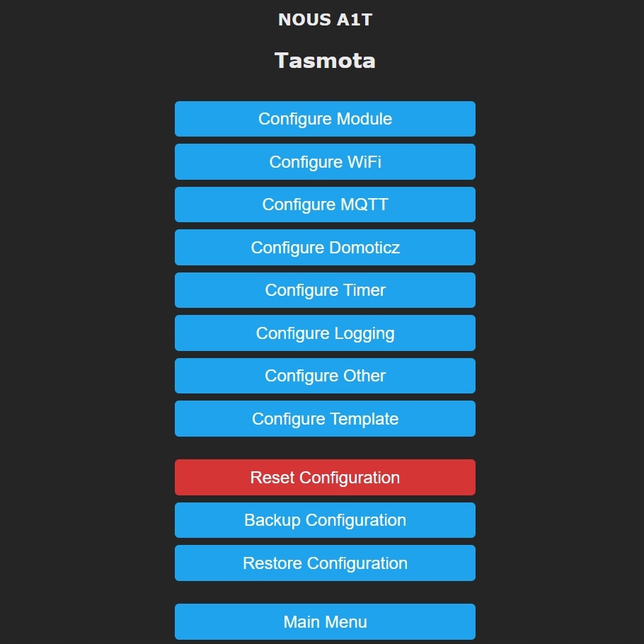
Task: Set up wireless network via WiFi button
Action: [325, 162]
